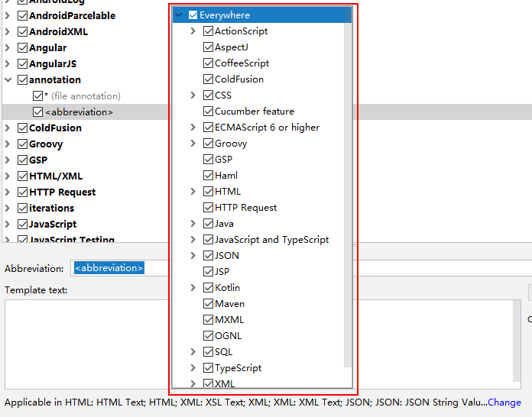Expand the AndroidParcelable template group
This screenshot has width=532, height=417.
[8, 15]
